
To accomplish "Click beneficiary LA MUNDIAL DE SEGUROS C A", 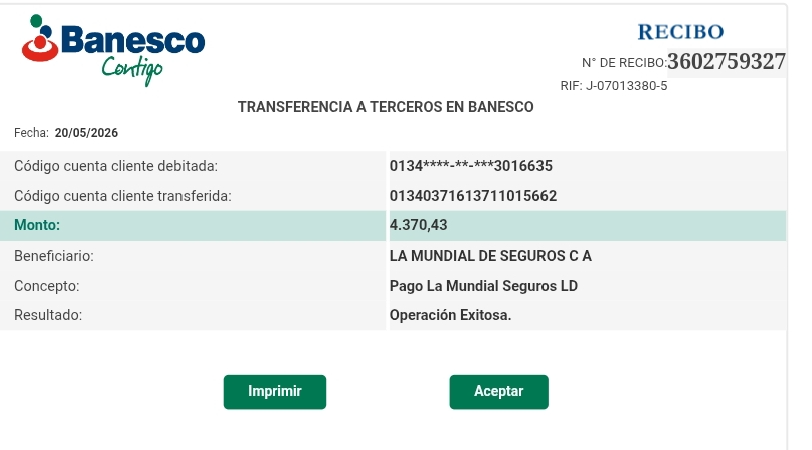I will (490, 256).
